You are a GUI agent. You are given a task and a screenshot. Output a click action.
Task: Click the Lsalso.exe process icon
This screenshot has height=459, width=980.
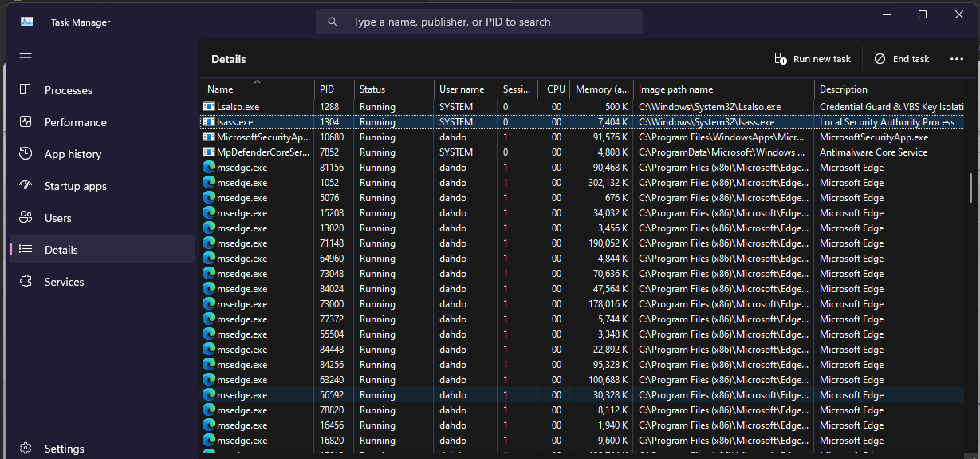pos(209,107)
